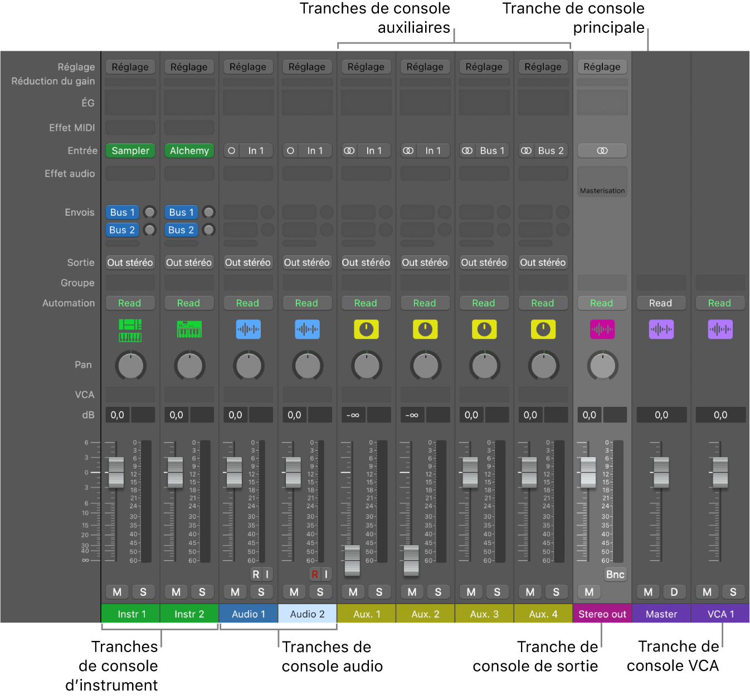
Task: Open the Read automation menu on Master
Action: [661, 303]
